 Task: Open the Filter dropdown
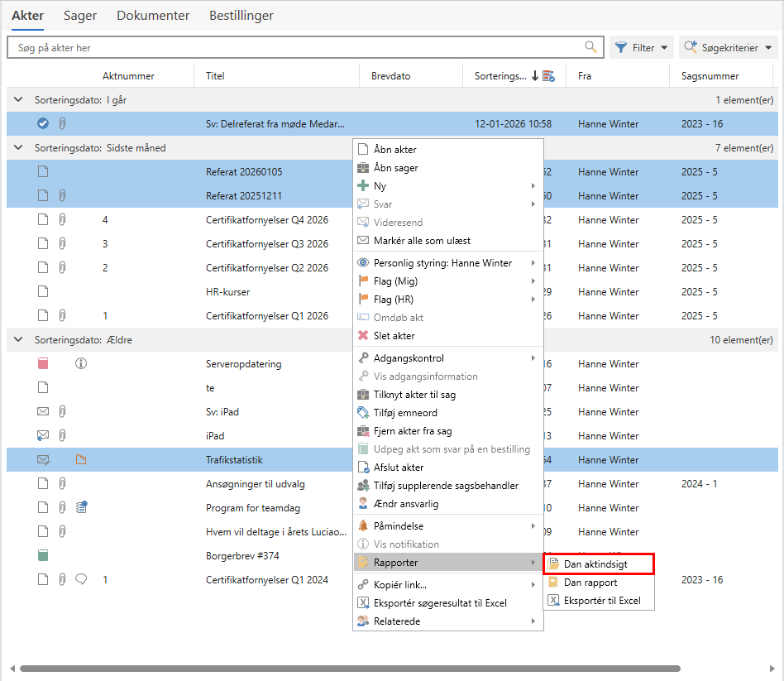point(641,47)
